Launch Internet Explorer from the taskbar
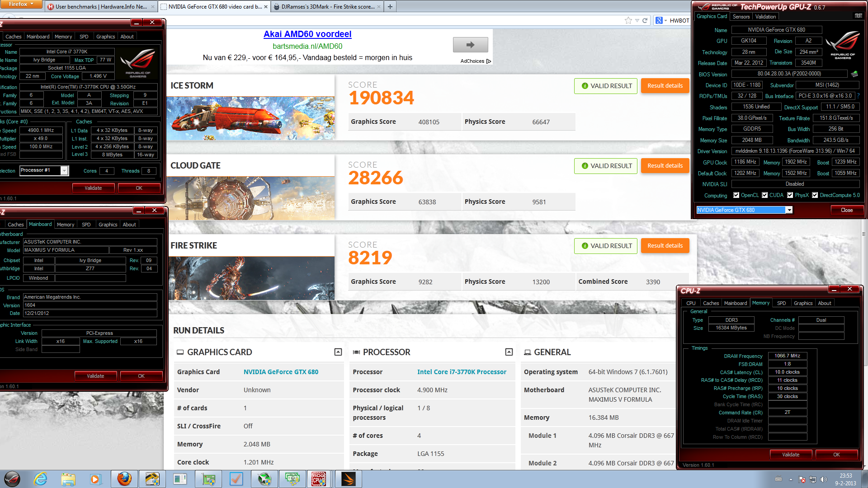This screenshot has height=488, width=868. pos(41,479)
